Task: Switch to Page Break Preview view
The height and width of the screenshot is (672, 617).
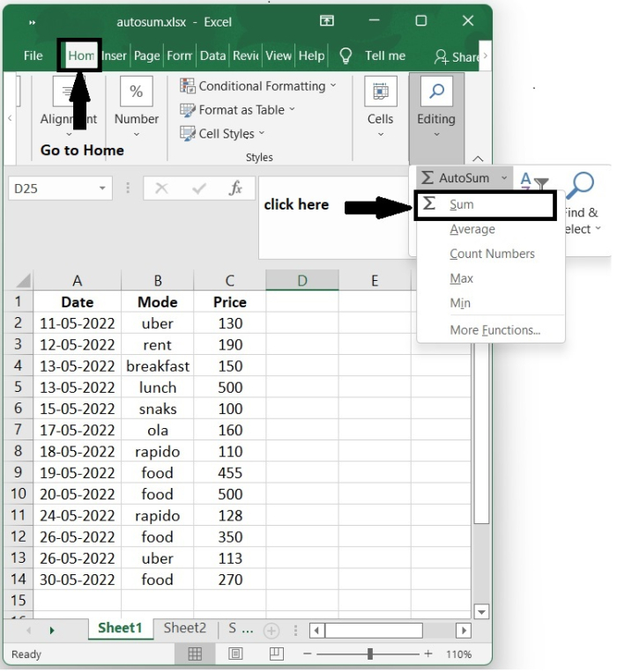Action: [276, 654]
